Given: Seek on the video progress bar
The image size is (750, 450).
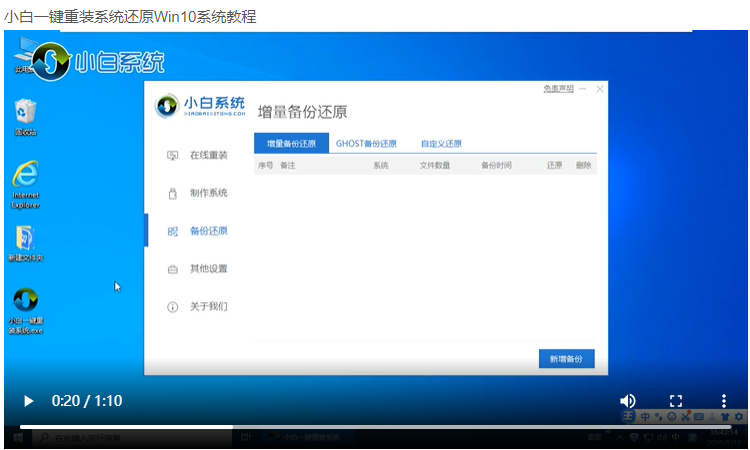Looking at the screenshot, I should coord(375,427).
